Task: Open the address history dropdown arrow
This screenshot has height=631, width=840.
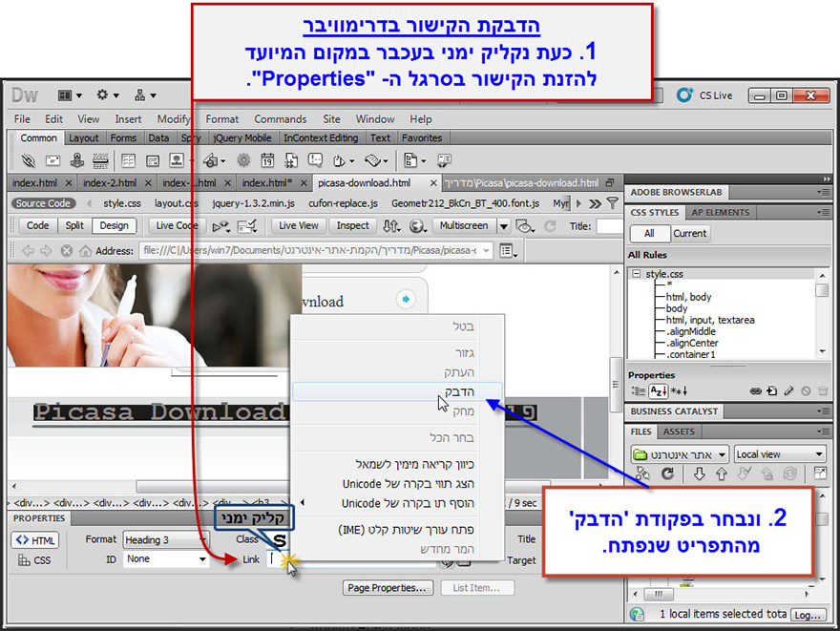Action: [x=487, y=251]
